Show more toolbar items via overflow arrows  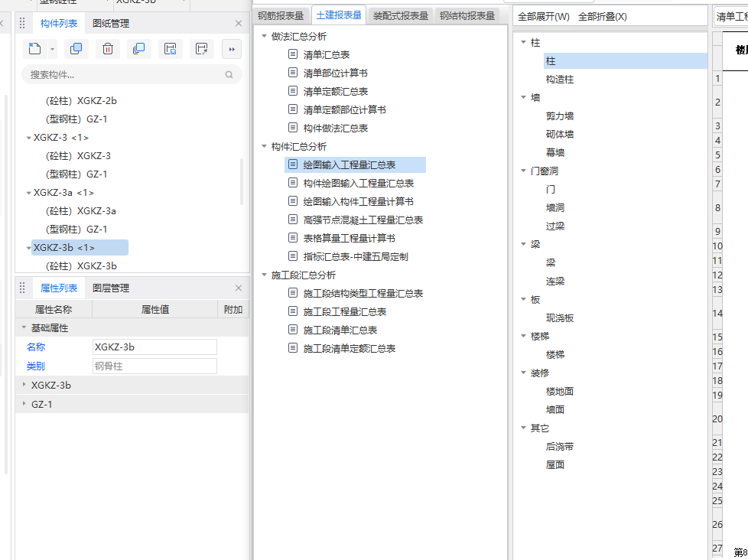(232, 49)
